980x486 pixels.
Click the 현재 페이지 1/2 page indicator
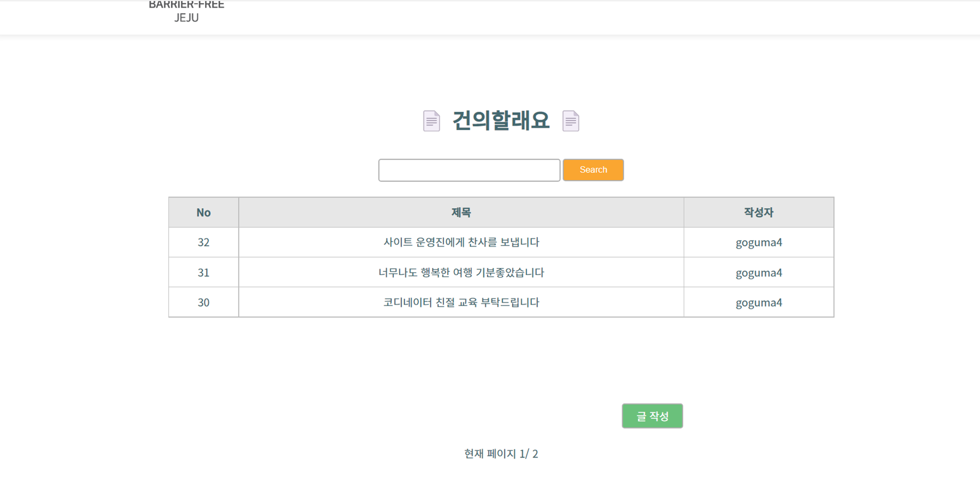tap(500, 453)
